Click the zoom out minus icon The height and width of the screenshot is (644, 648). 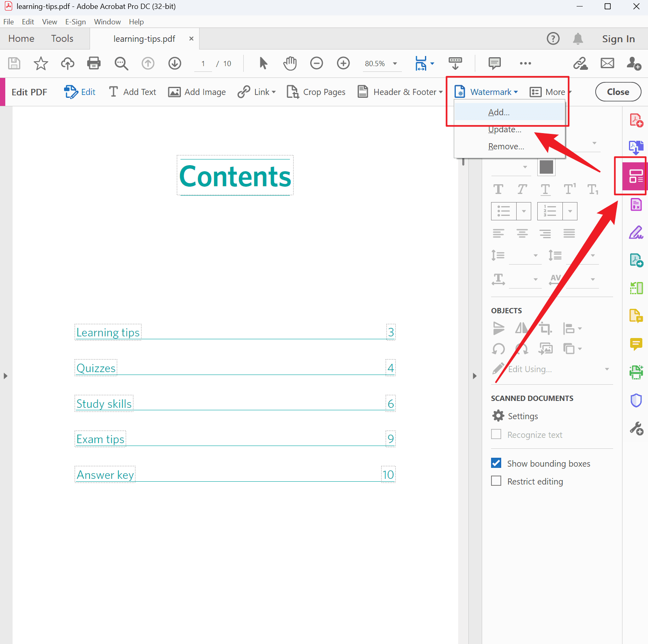316,63
